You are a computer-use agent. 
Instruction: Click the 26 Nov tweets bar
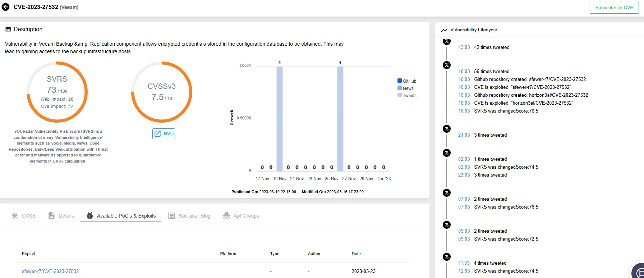coord(340,119)
